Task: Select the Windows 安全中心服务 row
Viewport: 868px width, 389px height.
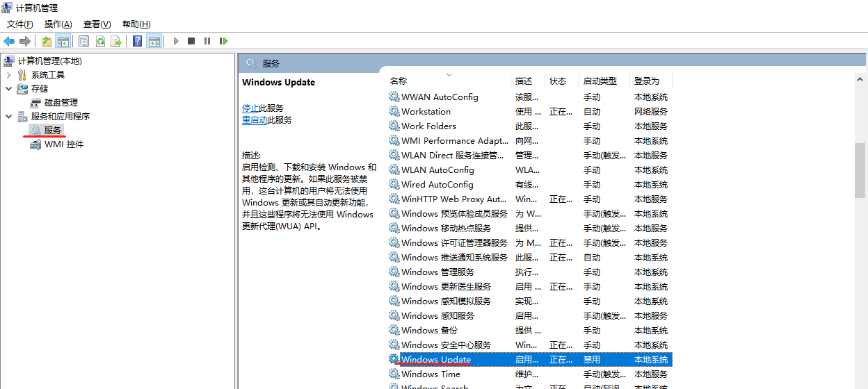Action: coord(529,345)
